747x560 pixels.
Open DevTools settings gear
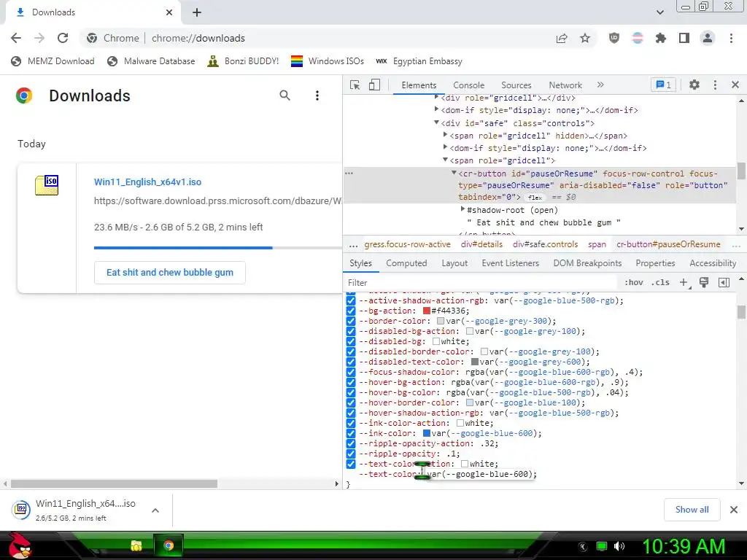click(694, 85)
